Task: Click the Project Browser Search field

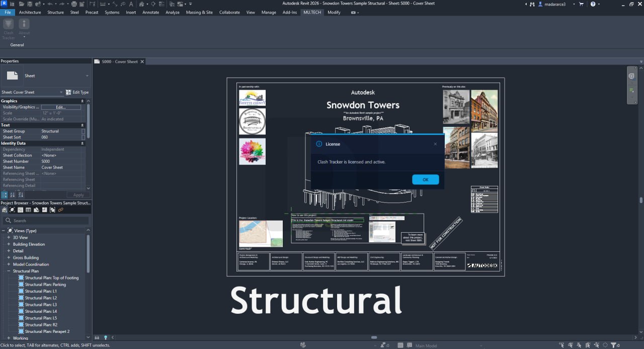Action: (x=46, y=221)
